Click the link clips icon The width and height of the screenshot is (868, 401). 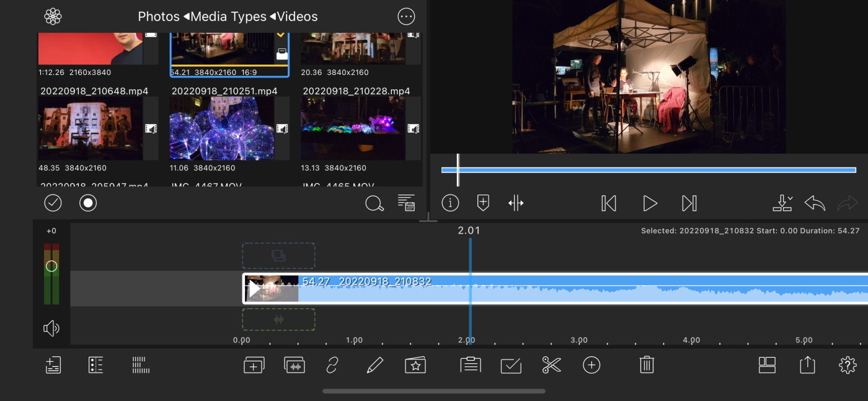click(333, 365)
